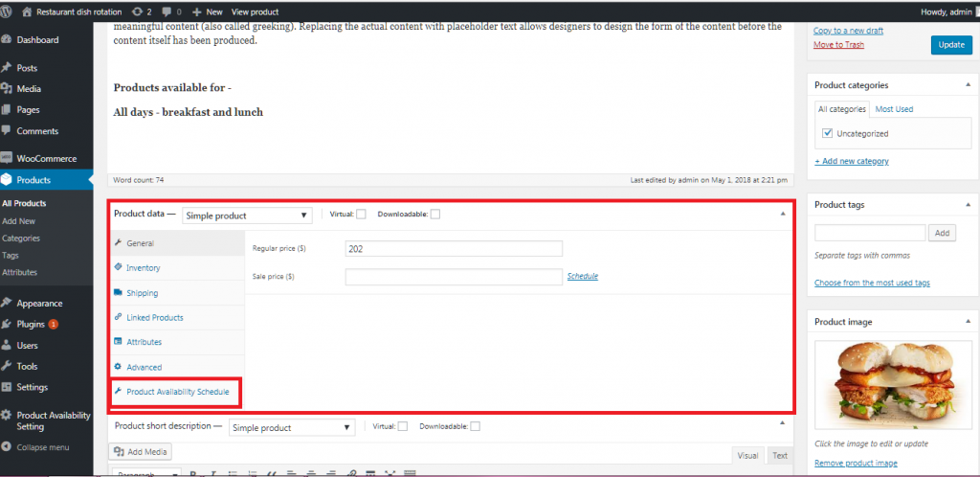Image resolution: width=980 pixels, height=477 pixels.
Task: Open the updates icon showing 2
Action: click(x=137, y=11)
